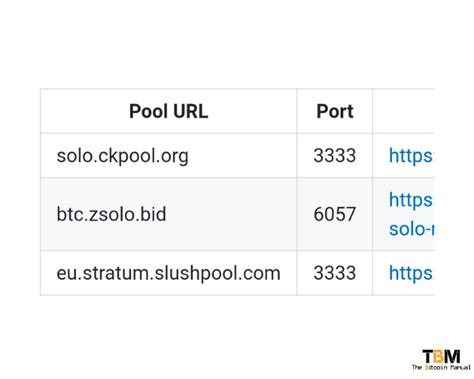Open the https link for solo.ckpool.org
This screenshot has height=379, width=474.
click(x=411, y=156)
